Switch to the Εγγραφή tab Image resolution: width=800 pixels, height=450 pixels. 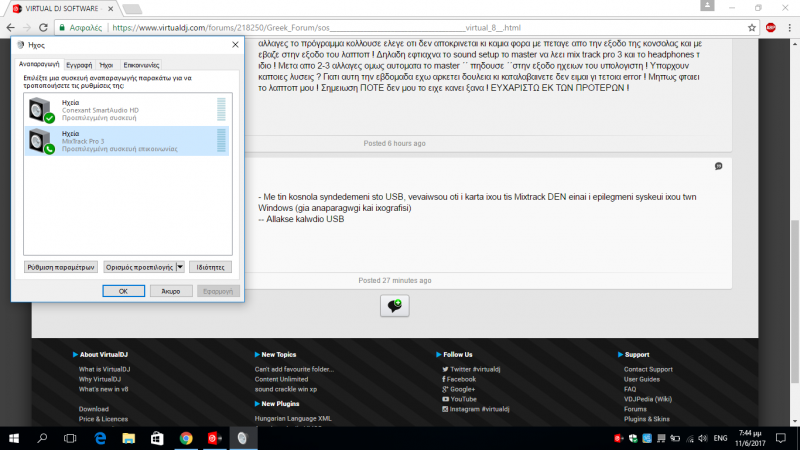[x=80, y=63]
